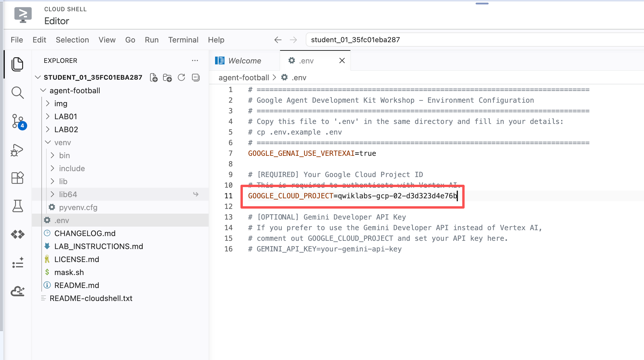Viewport: 644px width, 360px height.
Task: Collapse the agent-football folder
Action: 43,90
